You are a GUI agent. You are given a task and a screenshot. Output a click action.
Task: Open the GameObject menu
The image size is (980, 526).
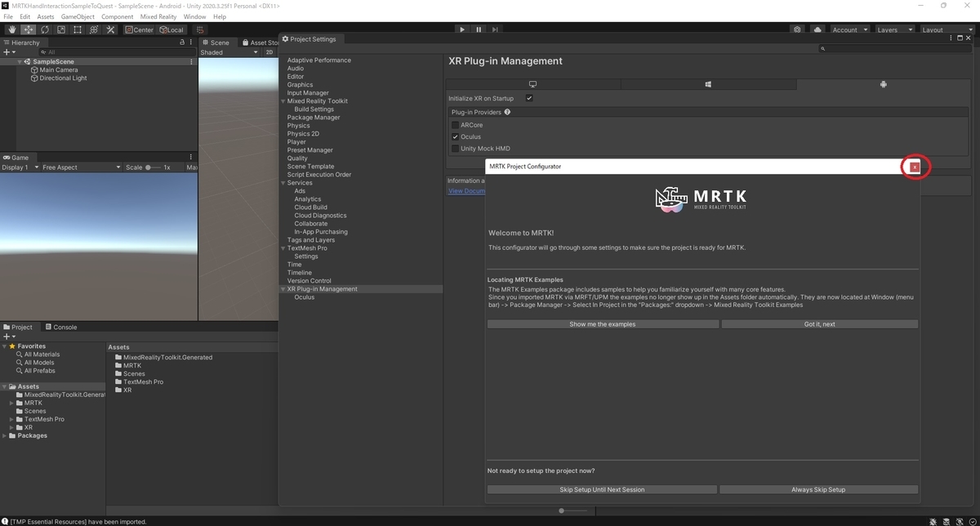(77, 16)
